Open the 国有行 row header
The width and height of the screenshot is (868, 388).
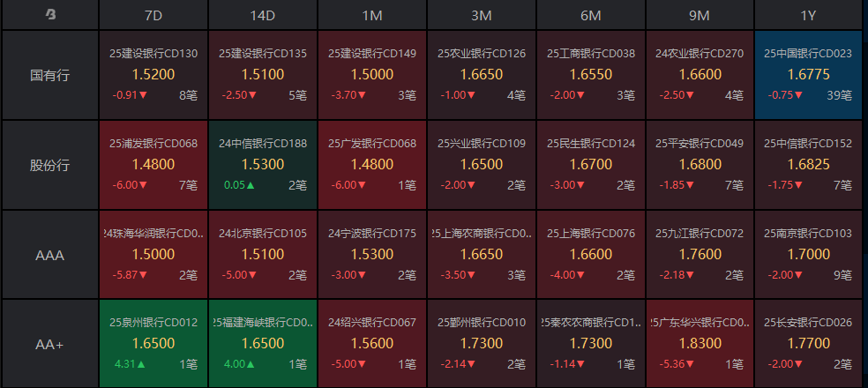tap(50, 75)
